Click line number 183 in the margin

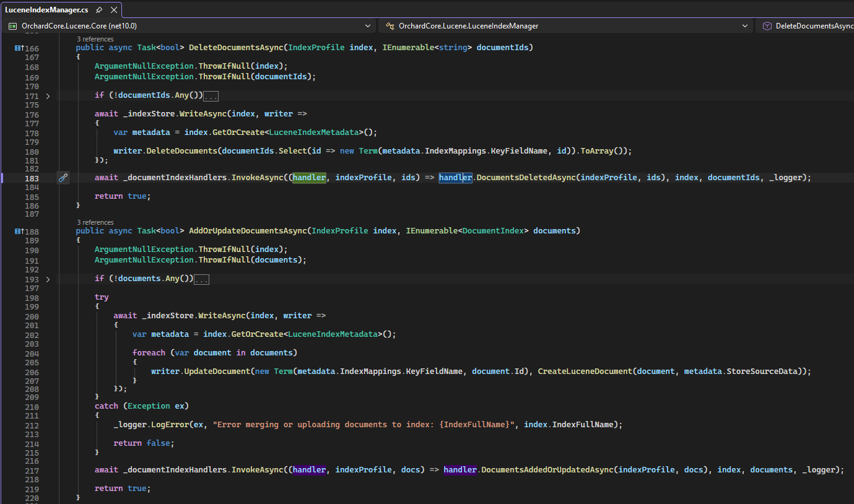pyautogui.click(x=32, y=178)
